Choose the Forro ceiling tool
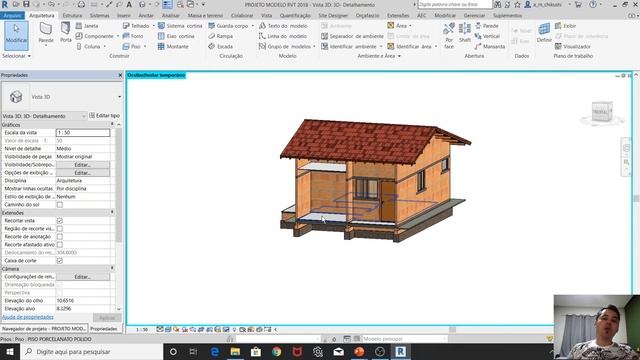This screenshot has width=640, height=360. [x=133, y=36]
